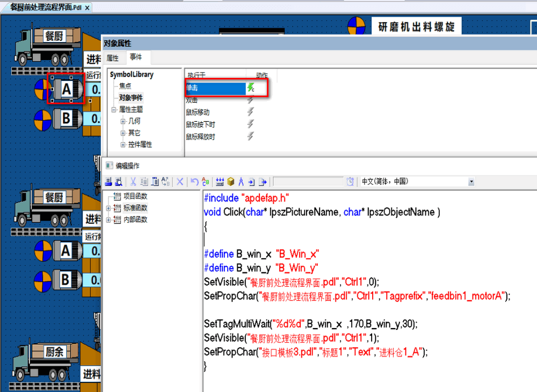Expand the 标准函数 tree node
The height and width of the screenshot is (392, 537).
pyautogui.click(x=109, y=208)
